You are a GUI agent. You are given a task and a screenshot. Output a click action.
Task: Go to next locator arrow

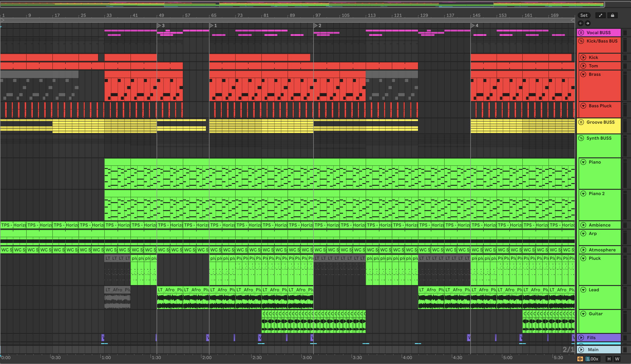[x=588, y=23]
